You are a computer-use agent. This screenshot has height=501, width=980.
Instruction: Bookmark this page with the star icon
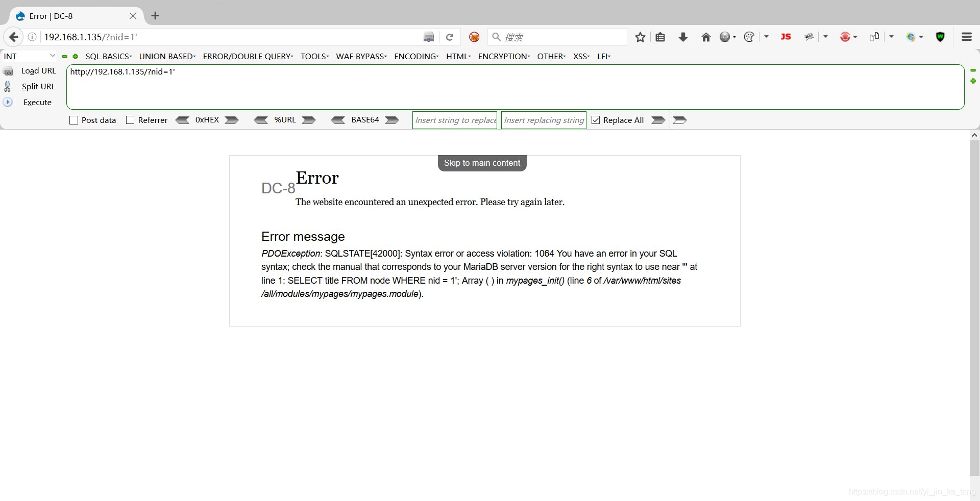(640, 37)
